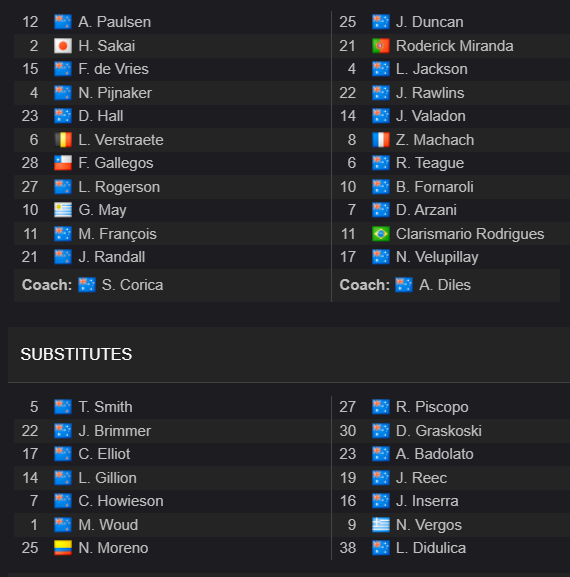Image resolution: width=570 pixels, height=577 pixels.
Task: Click the Portugal flag beside Roderick Miranda
Action: click(380, 46)
